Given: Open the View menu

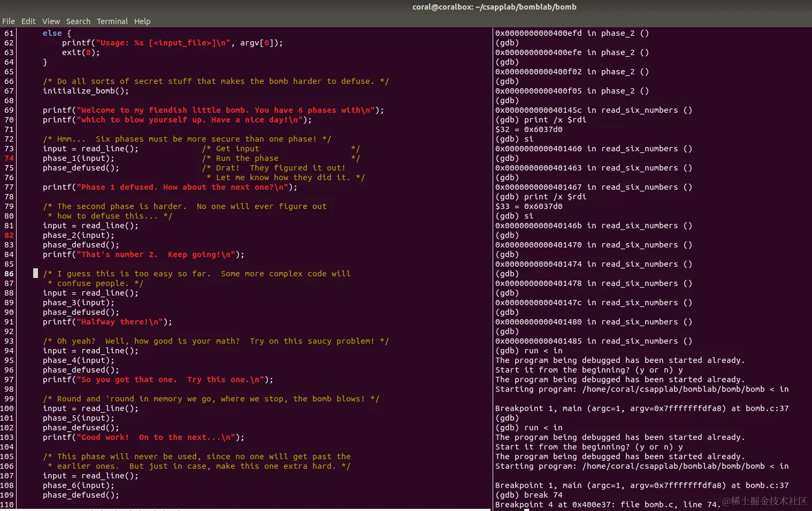Looking at the screenshot, I should pyautogui.click(x=51, y=21).
